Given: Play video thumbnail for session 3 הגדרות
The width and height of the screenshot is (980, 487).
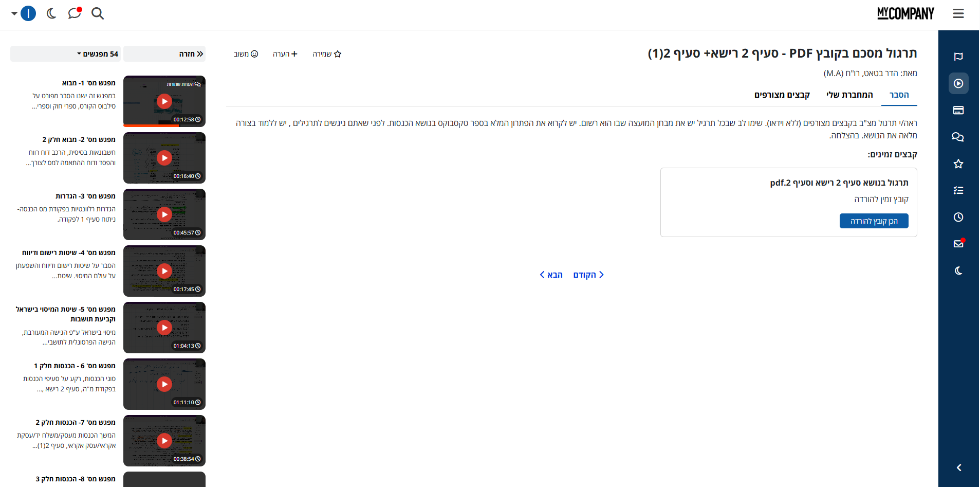Looking at the screenshot, I should (164, 214).
